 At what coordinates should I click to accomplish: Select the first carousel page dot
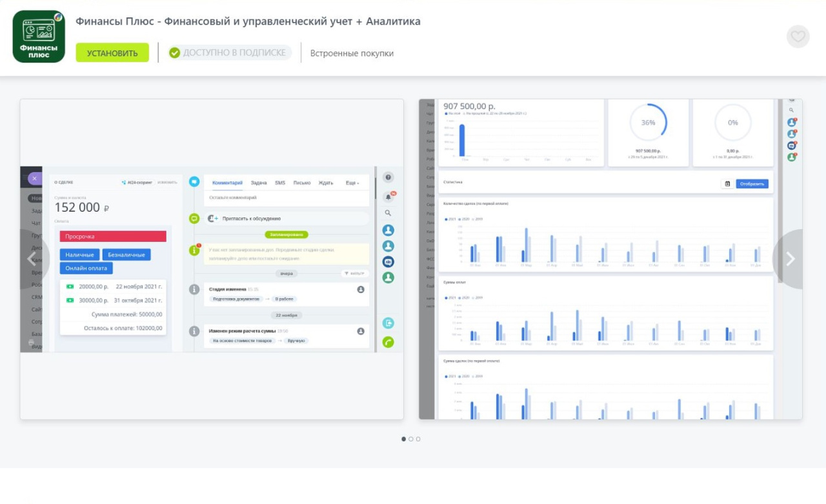[404, 439]
